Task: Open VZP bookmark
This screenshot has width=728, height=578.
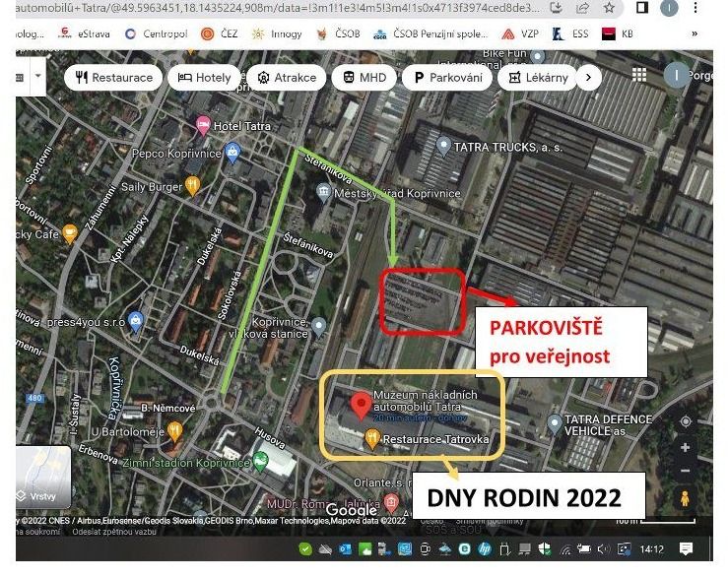Action: [520, 33]
